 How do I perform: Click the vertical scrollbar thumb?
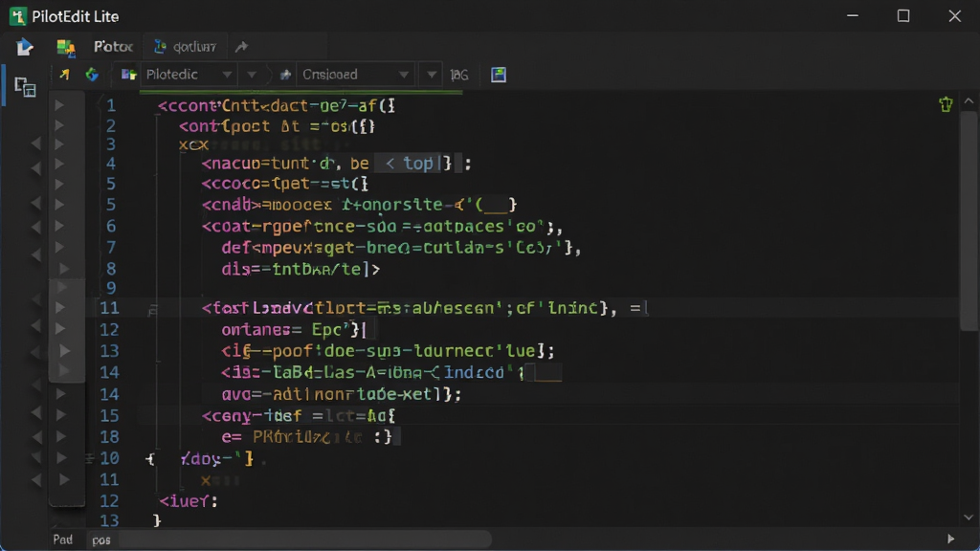click(x=969, y=220)
